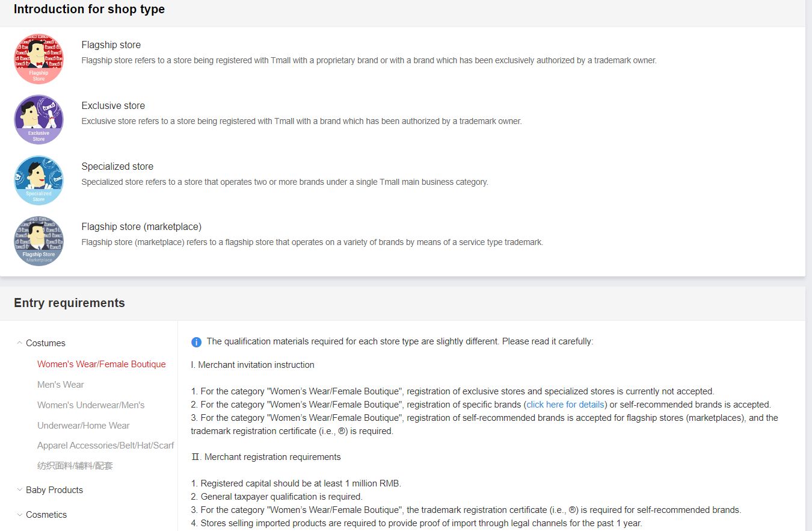The height and width of the screenshot is (531, 812).
Task: Click the red Flagship Store icon
Action: click(38, 59)
